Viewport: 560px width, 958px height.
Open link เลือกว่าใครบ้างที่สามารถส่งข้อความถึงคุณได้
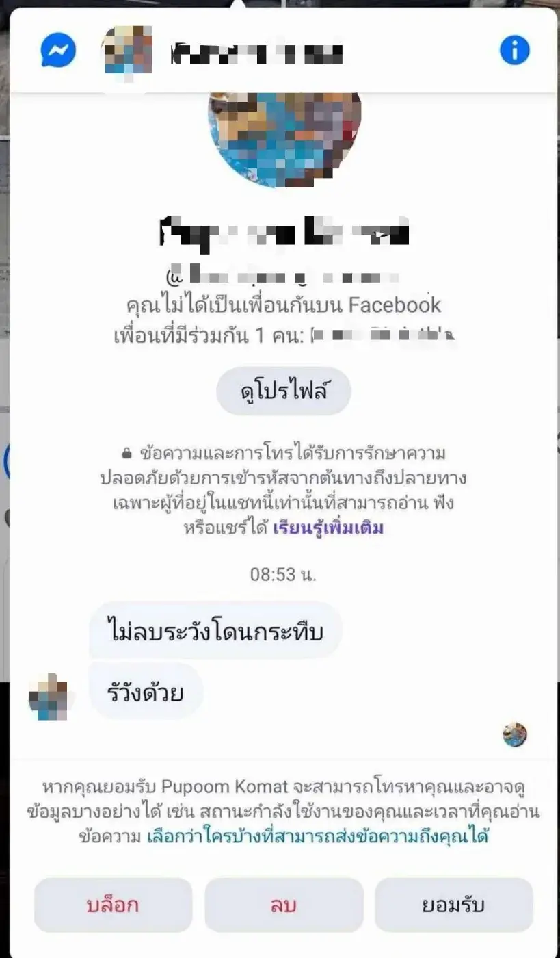tap(318, 836)
